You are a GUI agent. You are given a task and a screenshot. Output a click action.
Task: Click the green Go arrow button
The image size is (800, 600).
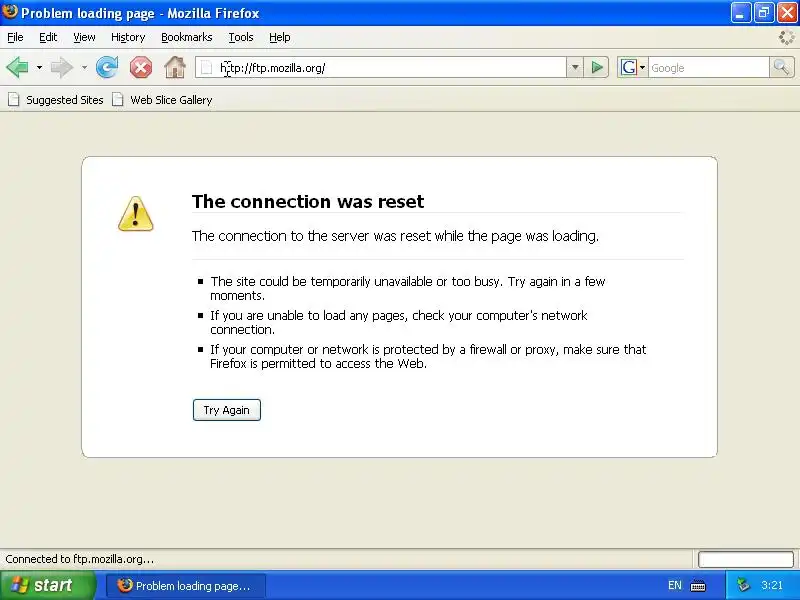[596, 67]
